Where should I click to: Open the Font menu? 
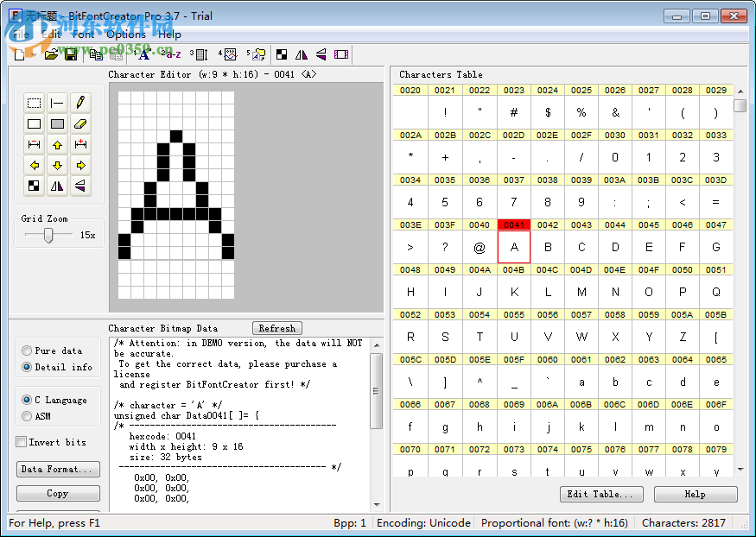tap(84, 35)
